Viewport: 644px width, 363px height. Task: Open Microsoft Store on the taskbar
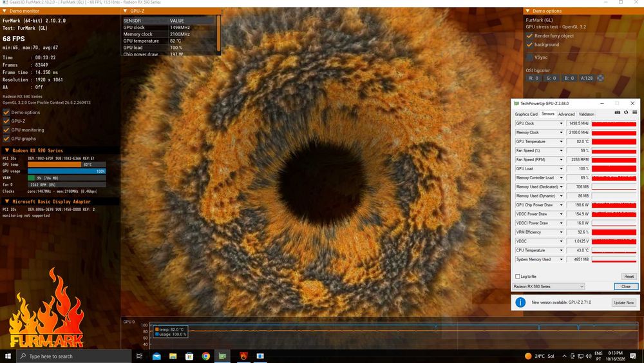click(189, 356)
